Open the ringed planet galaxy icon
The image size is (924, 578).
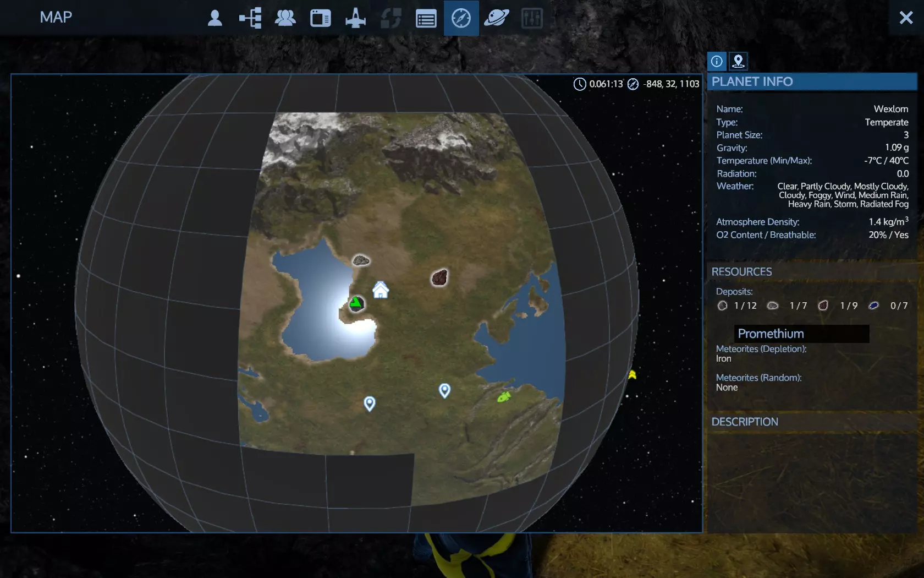(497, 18)
